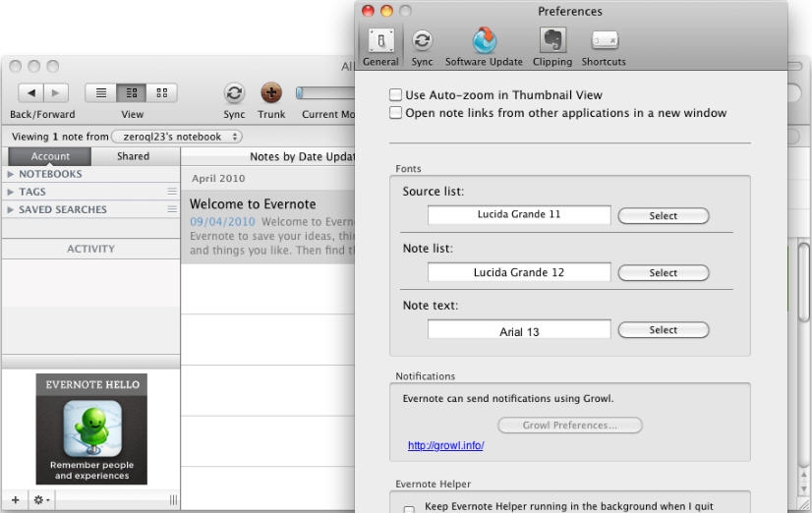Click the 09/04/2010 note date
The image size is (812, 513).
pyautogui.click(x=222, y=221)
